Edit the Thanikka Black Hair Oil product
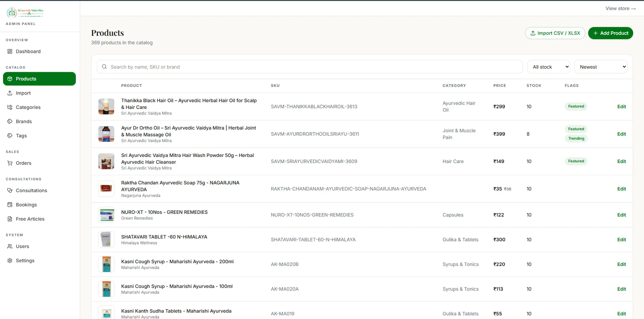This screenshot has height=319, width=644. (x=621, y=107)
